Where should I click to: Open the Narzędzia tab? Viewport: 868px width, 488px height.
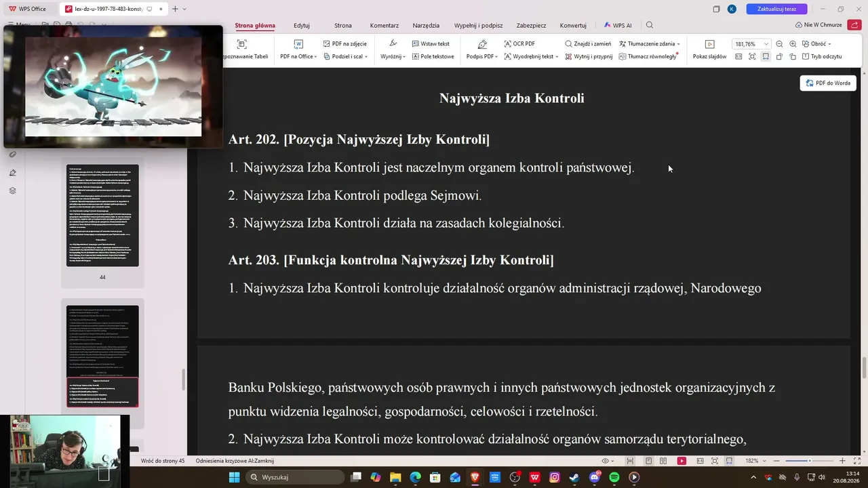pyautogui.click(x=426, y=25)
